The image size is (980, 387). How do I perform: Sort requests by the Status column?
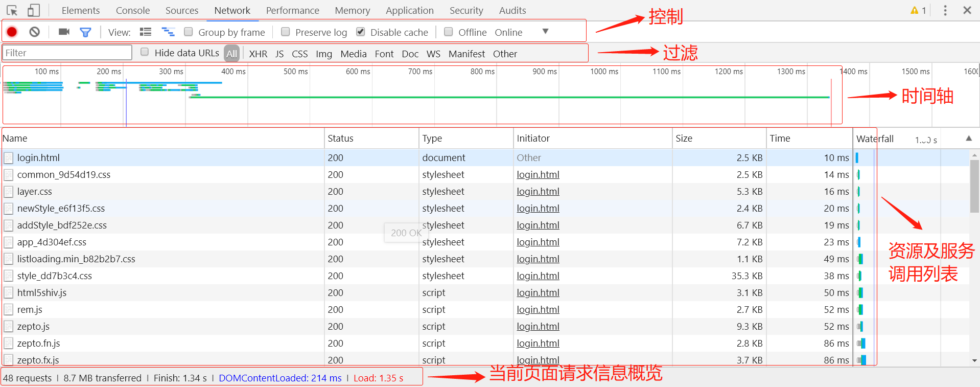371,139
